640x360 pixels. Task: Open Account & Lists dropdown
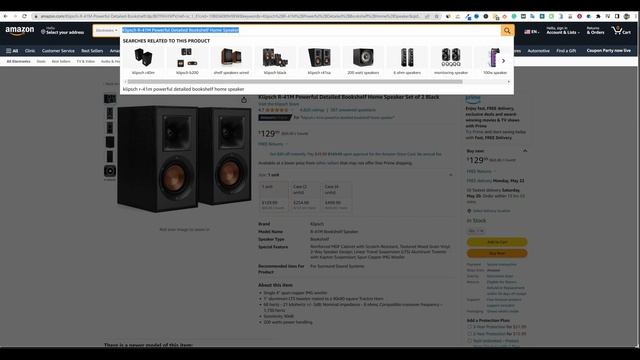pos(562,31)
